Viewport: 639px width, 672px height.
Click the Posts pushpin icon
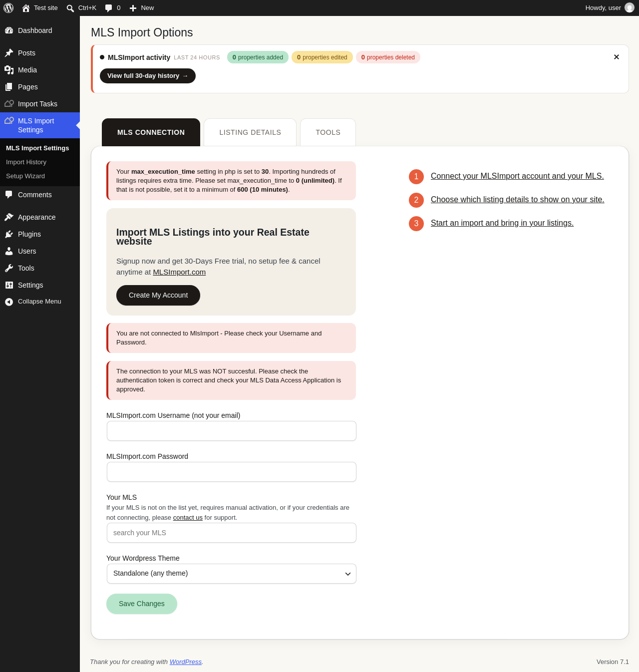pos(9,53)
